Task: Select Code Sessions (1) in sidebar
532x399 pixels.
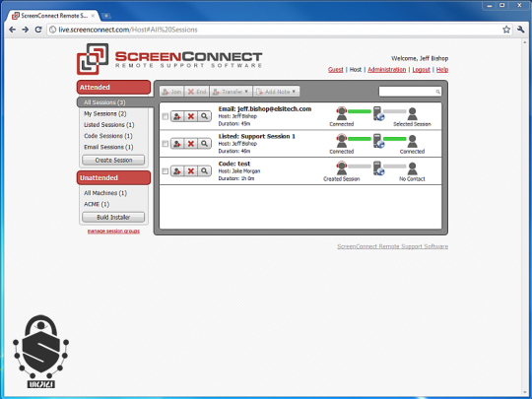Action: (x=108, y=136)
